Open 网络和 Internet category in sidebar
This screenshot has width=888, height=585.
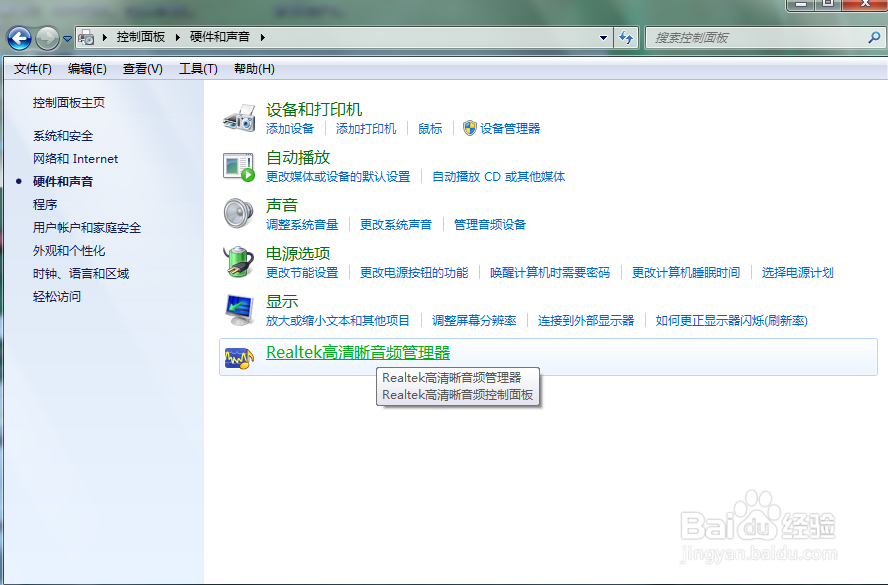click(75, 159)
